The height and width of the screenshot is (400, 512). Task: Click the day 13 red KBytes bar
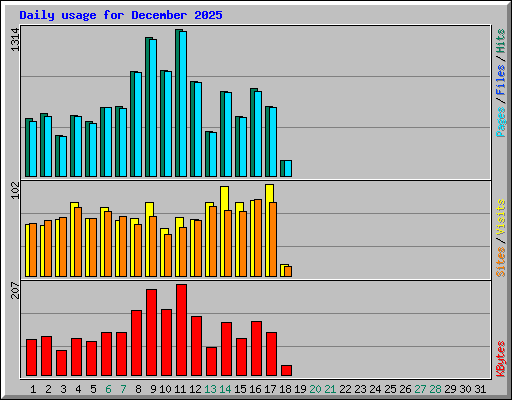click(211, 362)
